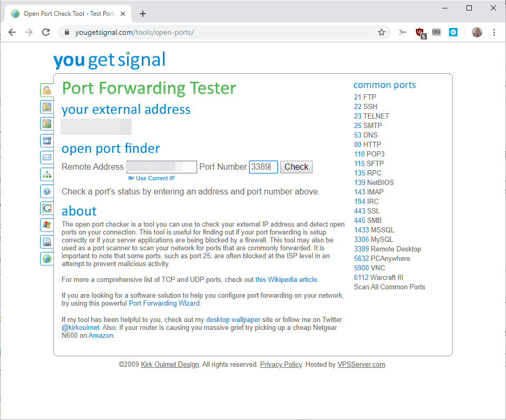Click the Google "G" tool icon
This screenshot has width=506, height=420.
[46, 208]
